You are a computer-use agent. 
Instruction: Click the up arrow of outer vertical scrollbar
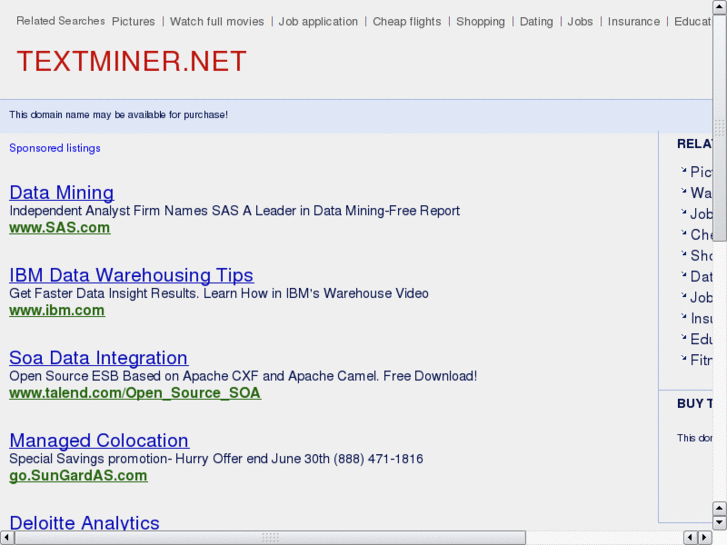tap(719, 7)
